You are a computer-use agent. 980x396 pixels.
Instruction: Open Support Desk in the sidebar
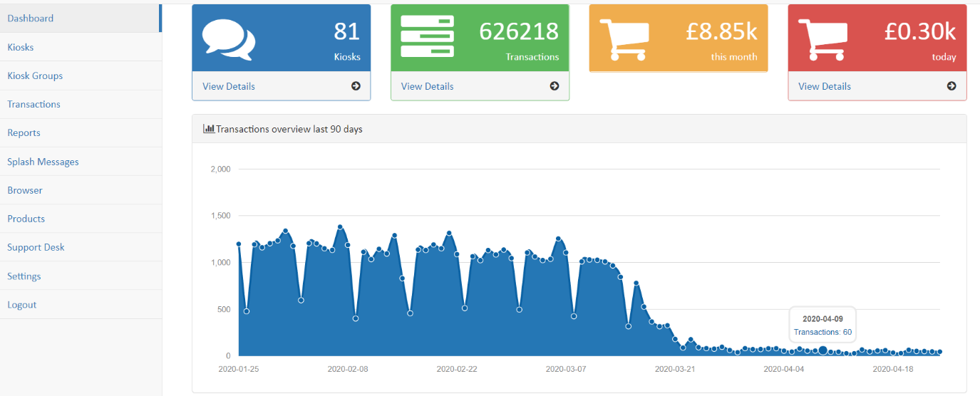pyautogui.click(x=81, y=247)
